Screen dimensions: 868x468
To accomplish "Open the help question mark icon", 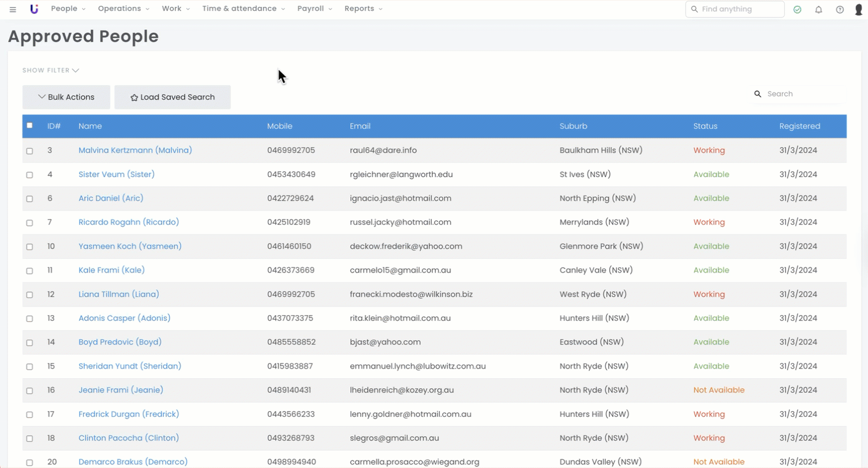I will click(x=840, y=10).
